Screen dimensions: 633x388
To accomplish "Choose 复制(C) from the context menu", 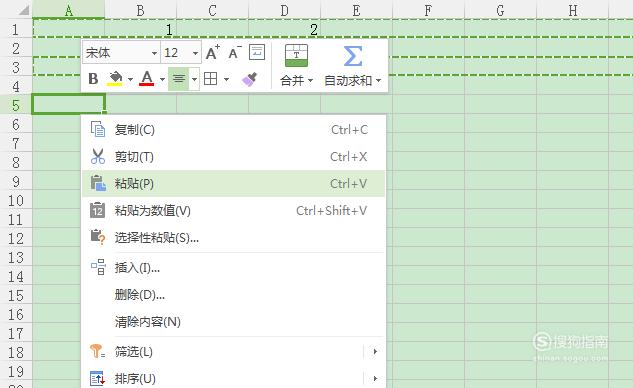I will [x=233, y=130].
